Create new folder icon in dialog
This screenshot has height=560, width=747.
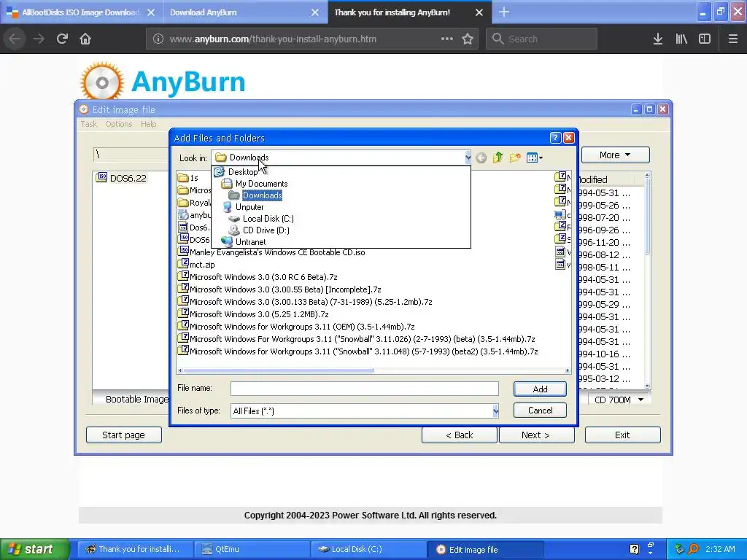coord(515,157)
